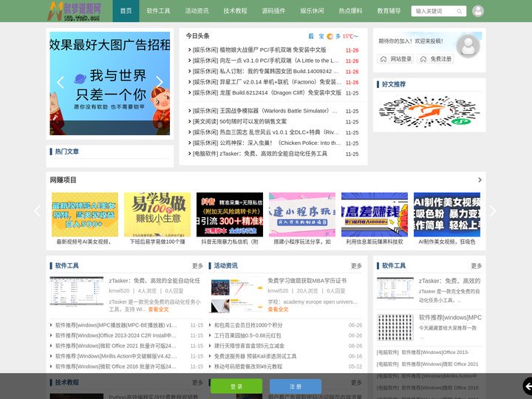Click the weather sun icon in 今日头条
Screen dimensions: 532x399
click(x=330, y=36)
